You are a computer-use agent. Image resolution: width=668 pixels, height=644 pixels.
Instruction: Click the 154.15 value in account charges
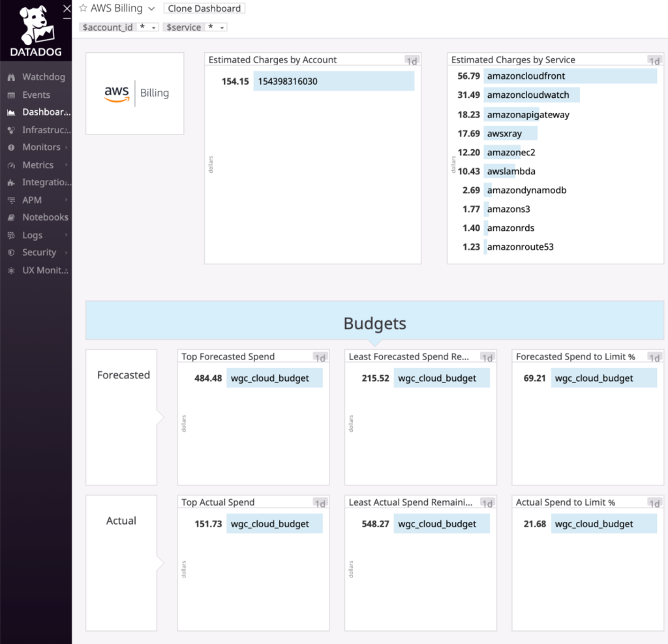pos(235,82)
